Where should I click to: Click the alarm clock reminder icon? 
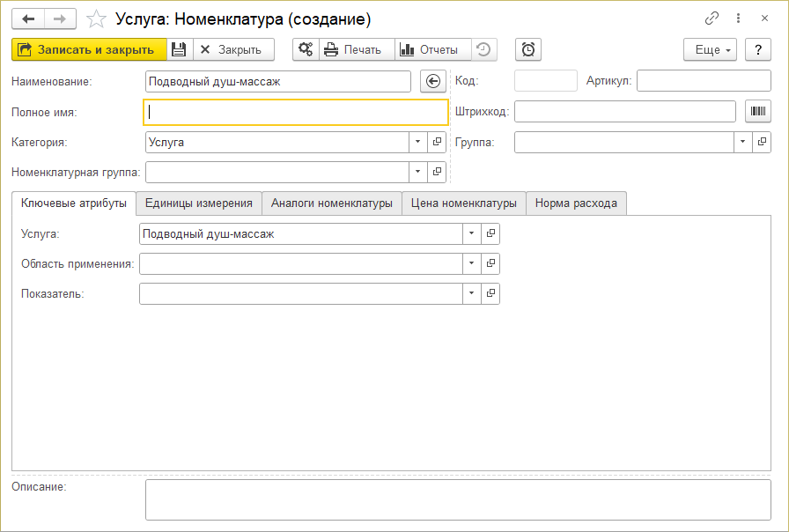pos(528,49)
